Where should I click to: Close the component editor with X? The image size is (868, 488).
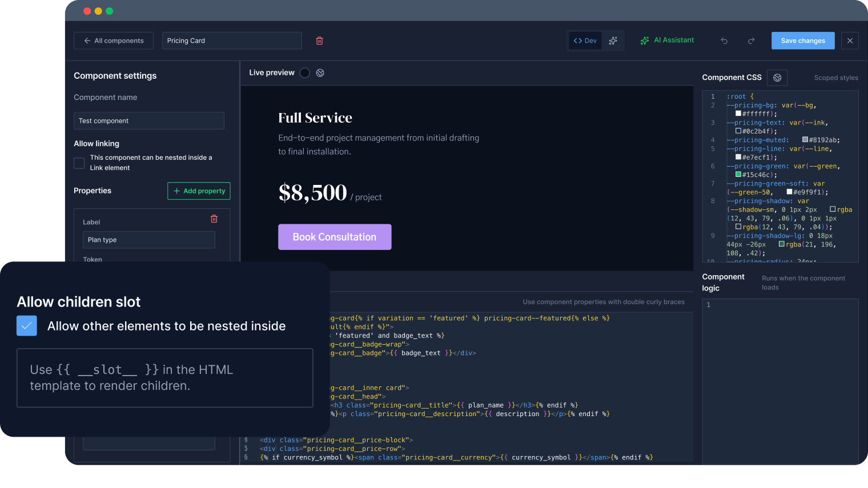[x=850, y=41]
